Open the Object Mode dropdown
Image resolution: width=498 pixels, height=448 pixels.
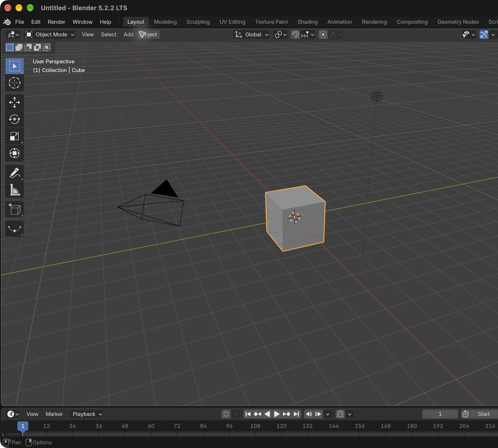tap(49, 34)
